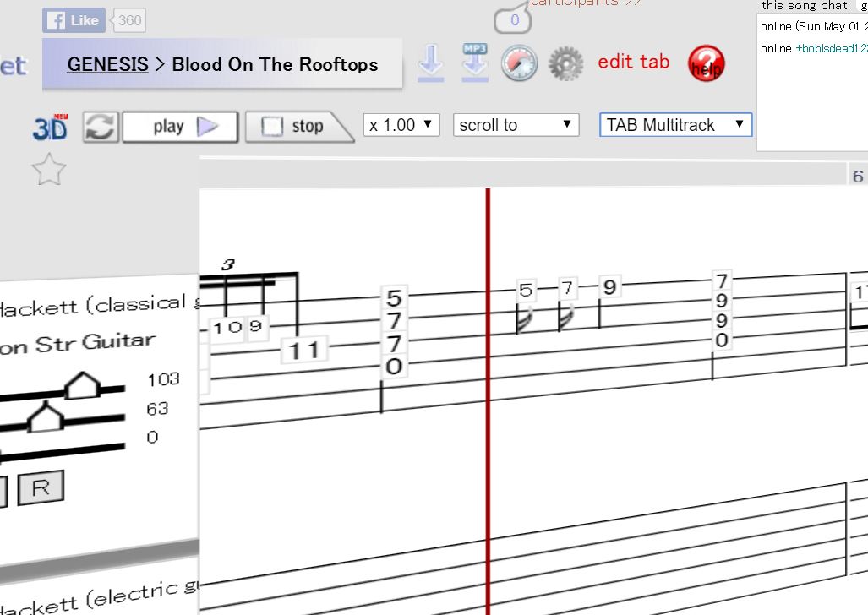Click the fret 10 note in the triplet
Screen dimensions: 868x615
click(227, 328)
